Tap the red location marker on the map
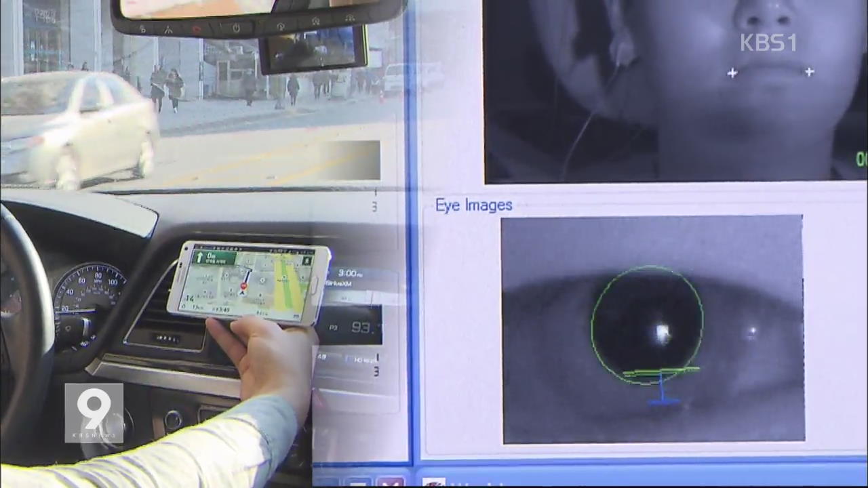This screenshot has height=488, width=868. click(243, 286)
